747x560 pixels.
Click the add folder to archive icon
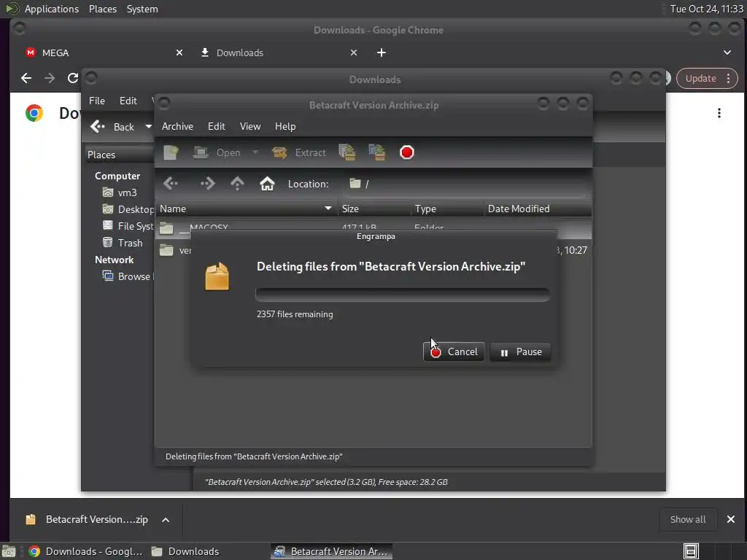tap(377, 152)
